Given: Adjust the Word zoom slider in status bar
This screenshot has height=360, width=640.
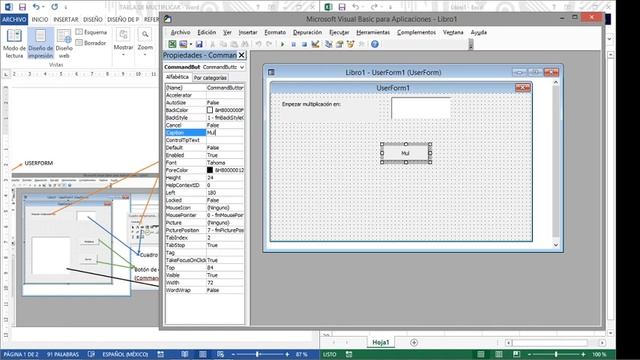Looking at the screenshot, I should (258, 354).
